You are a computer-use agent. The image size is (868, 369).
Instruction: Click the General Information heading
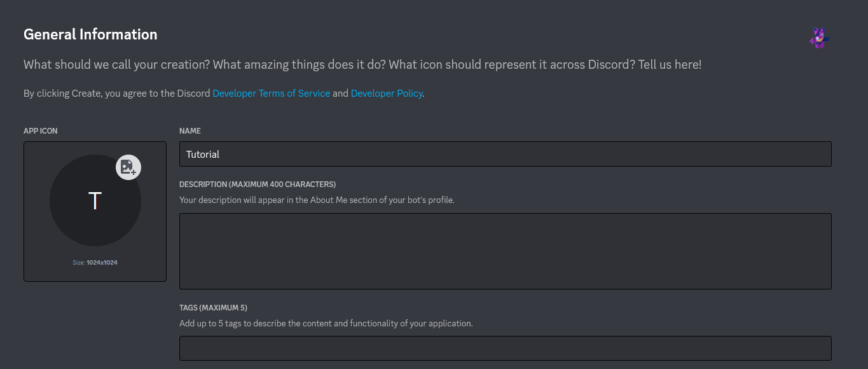point(90,34)
